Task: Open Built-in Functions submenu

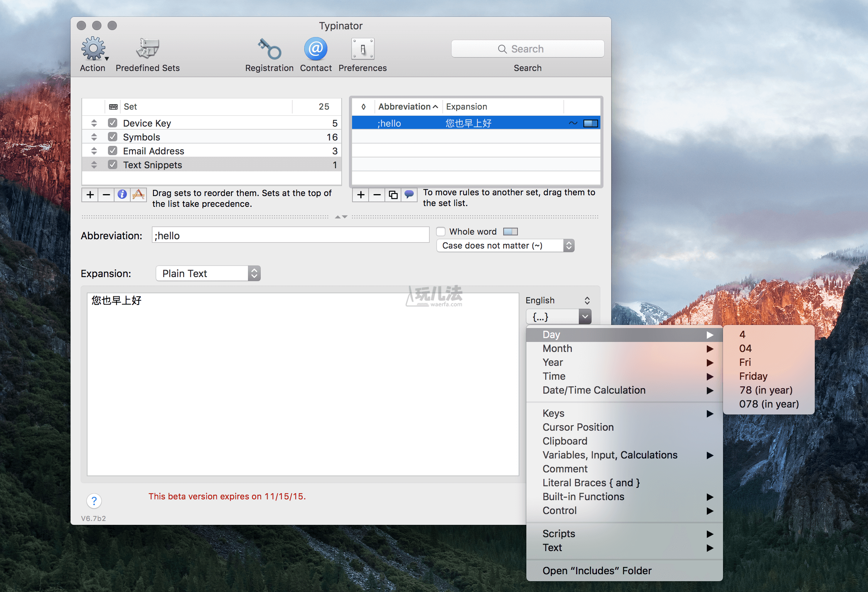Action: (x=624, y=497)
